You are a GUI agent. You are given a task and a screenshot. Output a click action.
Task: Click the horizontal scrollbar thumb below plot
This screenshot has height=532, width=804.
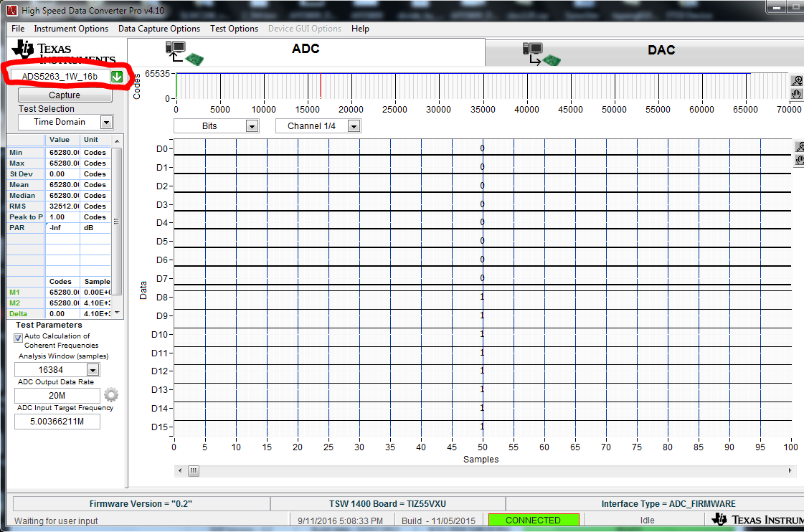click(194, 470)
